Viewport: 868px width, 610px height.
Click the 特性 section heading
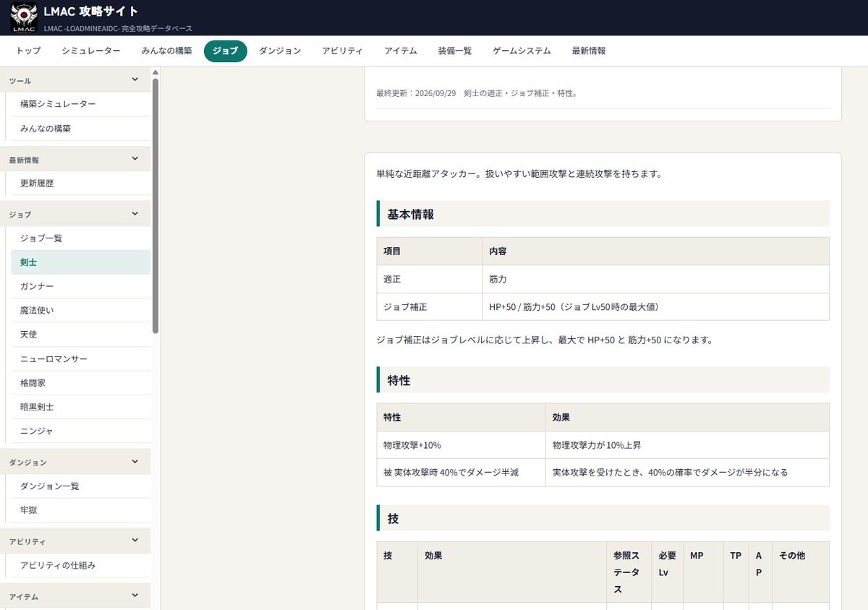pyautogui.click(x=603, y=380)
